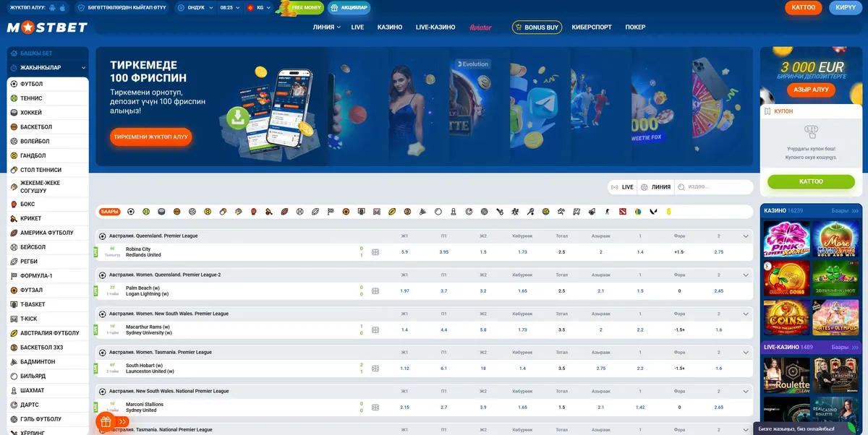Image resolution: width=868 pixels, height=435 pixels.
Task: Click the КИРҮҮ login button
Action: coord(845,8)
